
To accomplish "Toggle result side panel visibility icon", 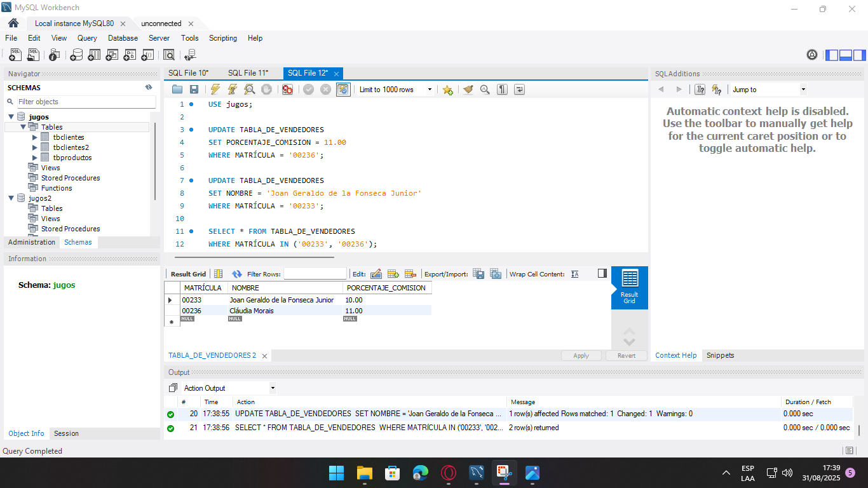I will tap(602, 273).
